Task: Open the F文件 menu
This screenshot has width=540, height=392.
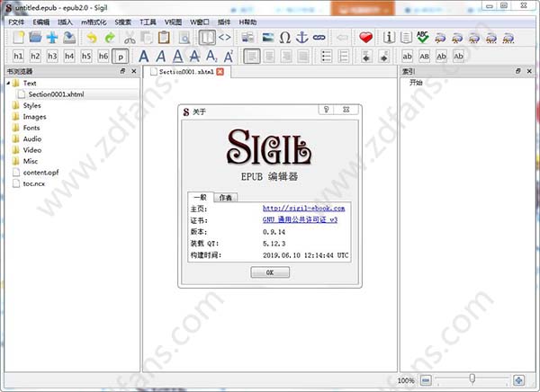Action: 16,22
